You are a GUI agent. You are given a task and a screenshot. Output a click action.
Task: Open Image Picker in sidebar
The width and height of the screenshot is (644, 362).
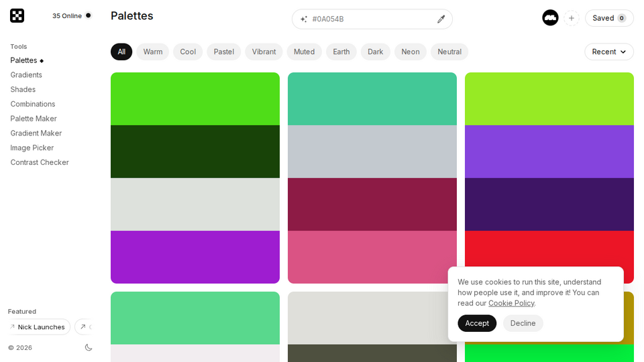coord(32,147)
